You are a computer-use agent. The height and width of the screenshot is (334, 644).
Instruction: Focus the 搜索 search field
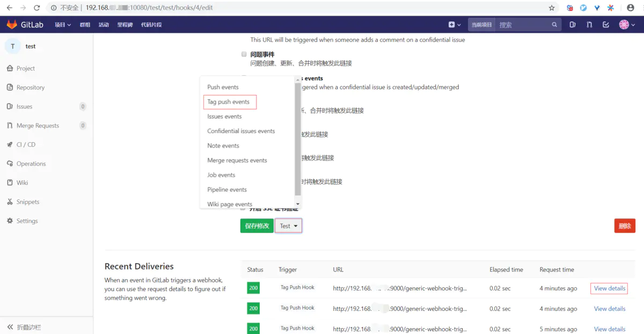point(523,25)
